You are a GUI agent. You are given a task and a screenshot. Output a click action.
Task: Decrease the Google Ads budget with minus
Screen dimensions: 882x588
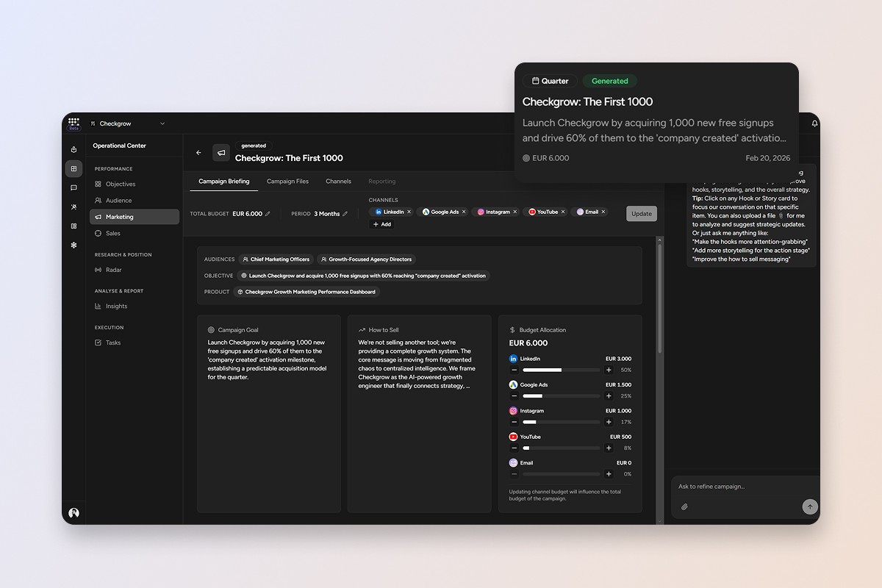(514, 396)
